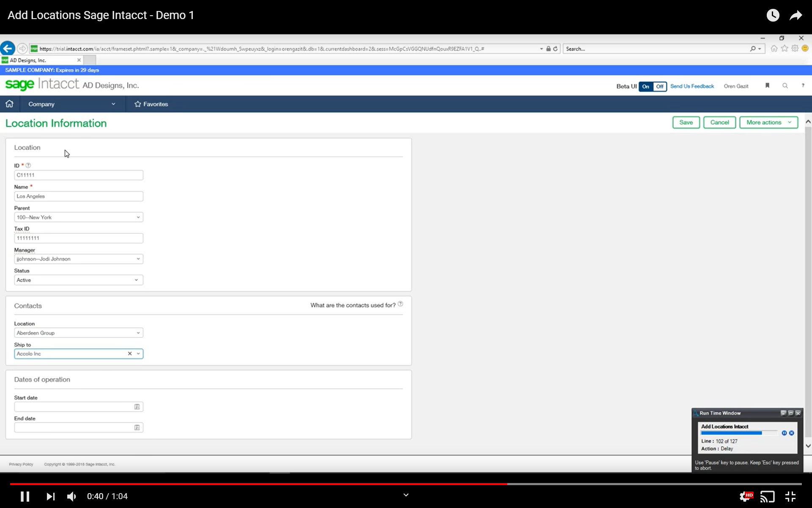The height and width of the screenshot is (508, 812).
Task: Click the smiley feedback icon in browser
Action: [x=805, y=49]
